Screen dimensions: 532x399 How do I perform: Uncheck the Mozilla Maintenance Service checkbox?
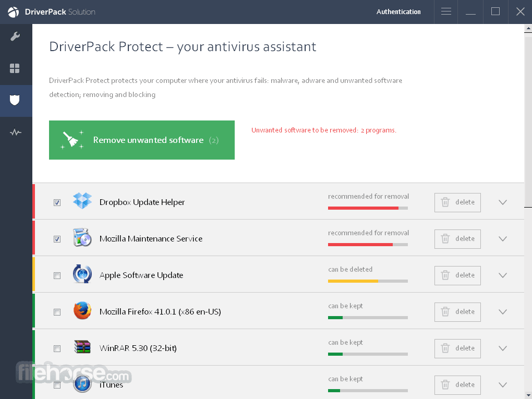point(57,239)
